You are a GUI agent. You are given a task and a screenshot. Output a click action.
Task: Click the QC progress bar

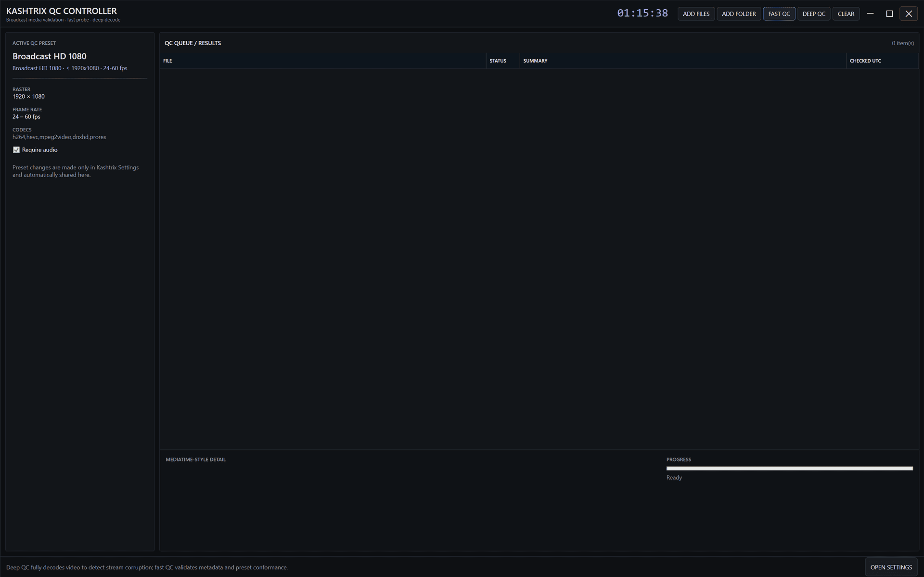(x=789, y=468)
